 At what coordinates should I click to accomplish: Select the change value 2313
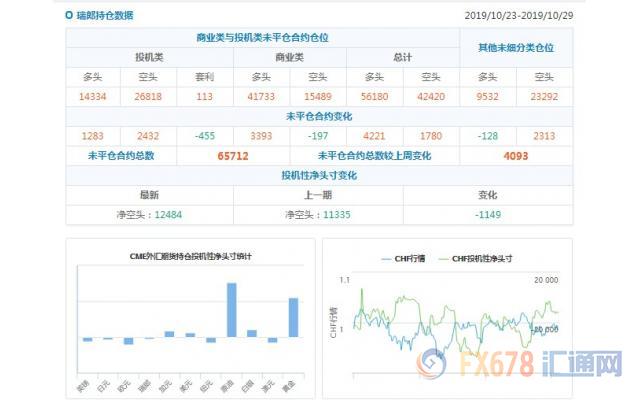[x=544, y=136]
